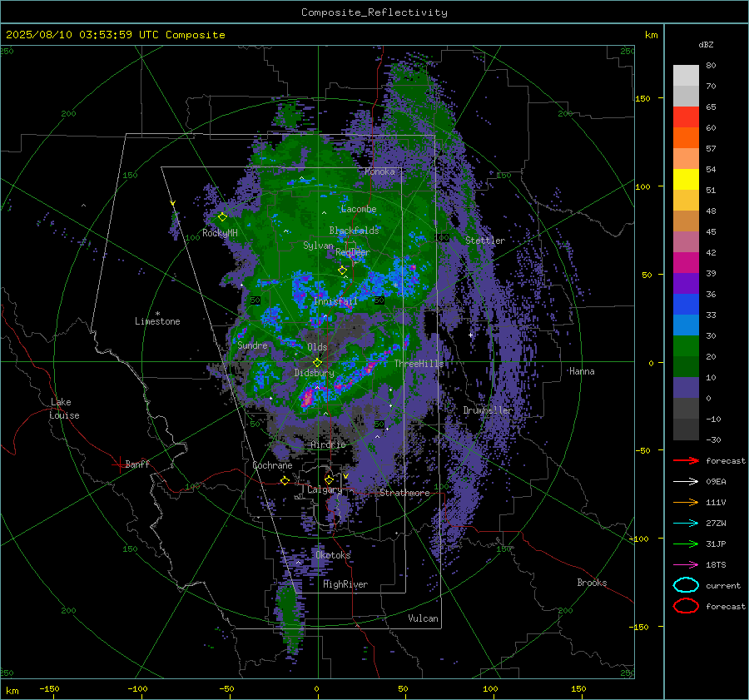
Task: Click the yellow radar-center diamond near Didsbury
Action: tap(317, 363)
